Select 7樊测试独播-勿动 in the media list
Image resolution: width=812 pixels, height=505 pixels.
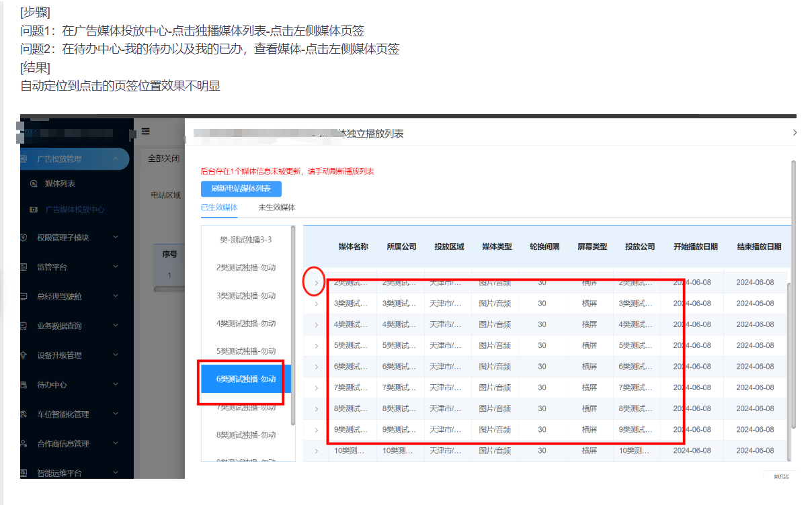click(246, 407)
